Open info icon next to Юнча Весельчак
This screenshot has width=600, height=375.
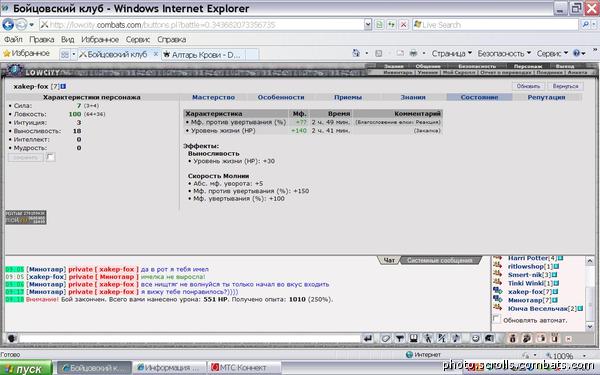click(x=580, y=308)
